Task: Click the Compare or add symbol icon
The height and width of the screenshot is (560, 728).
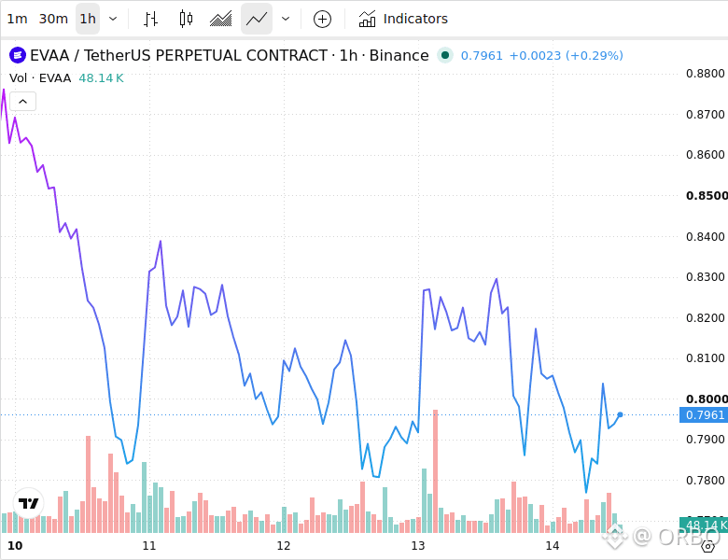Action: point(322,19)
